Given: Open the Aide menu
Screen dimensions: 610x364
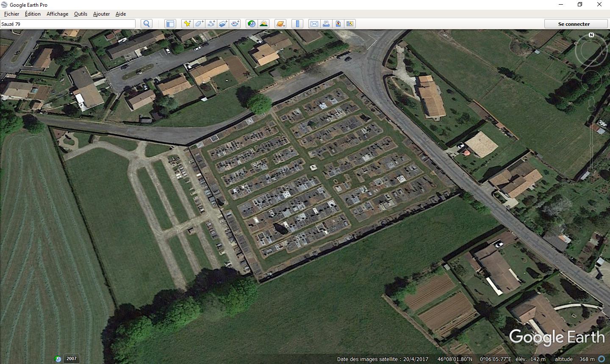Looking at the screenshot, I should coord(121,14).
